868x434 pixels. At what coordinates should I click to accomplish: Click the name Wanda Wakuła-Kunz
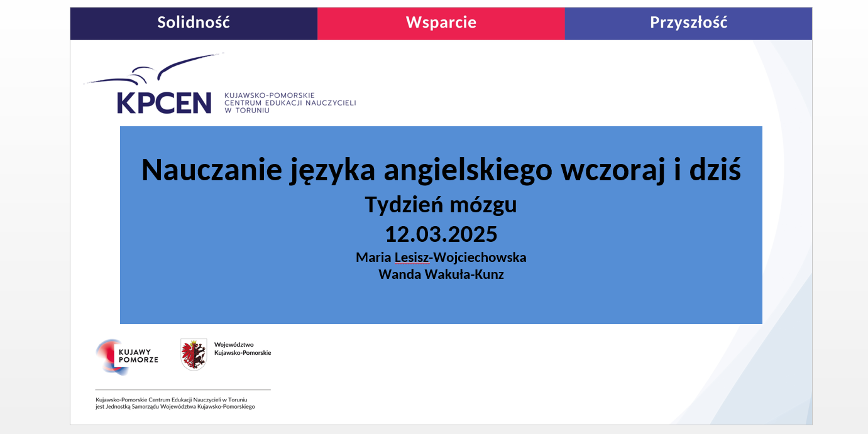pyautogui.click(x=441, y=274)
